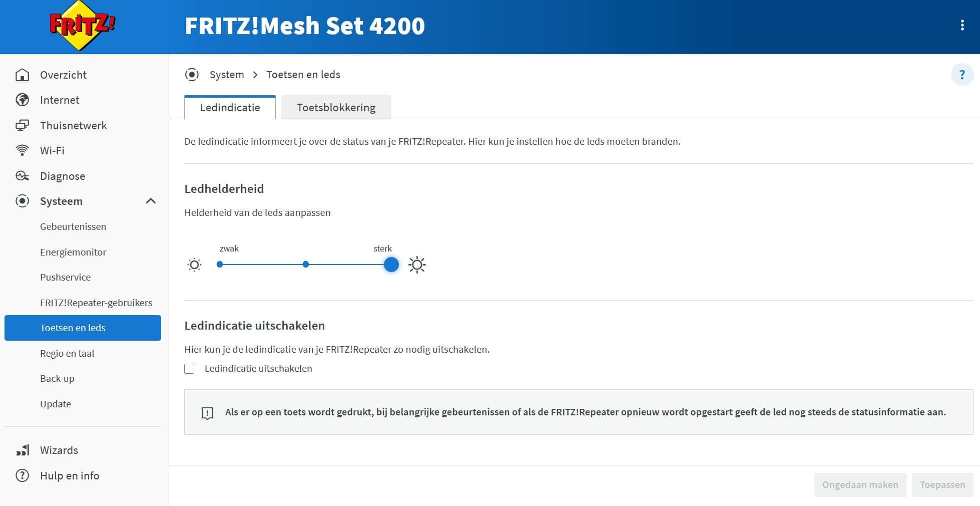The width and height of the screenshot is (980, 506).
Task: Select the Ledindicatie tab
Action: pyautogui.click(x=230, y=108)
